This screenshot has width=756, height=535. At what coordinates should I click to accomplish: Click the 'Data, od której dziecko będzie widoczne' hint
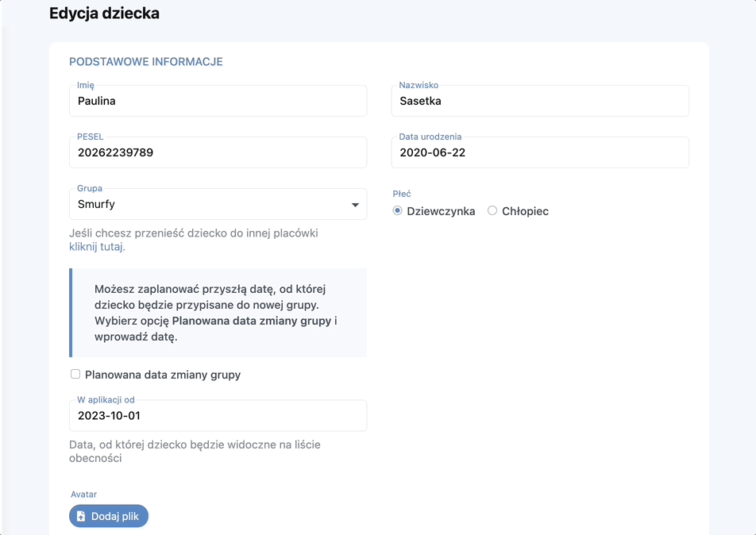pyautogui.click(x=195, y=451)
